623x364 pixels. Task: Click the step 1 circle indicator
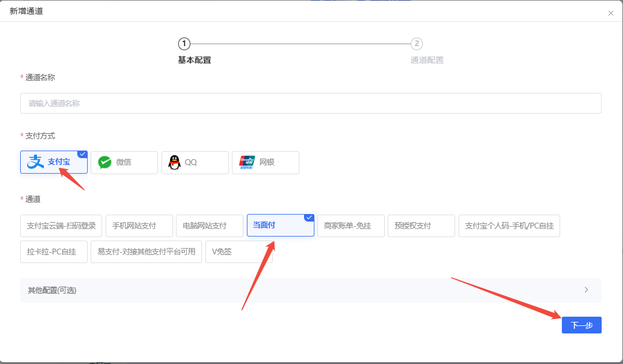tap(183, 43)
